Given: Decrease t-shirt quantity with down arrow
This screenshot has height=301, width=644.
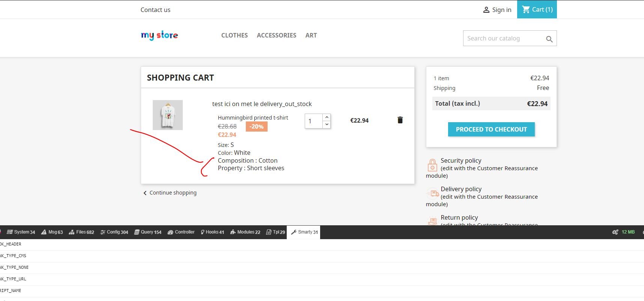Looking at the screenshot, I should 327,124.
